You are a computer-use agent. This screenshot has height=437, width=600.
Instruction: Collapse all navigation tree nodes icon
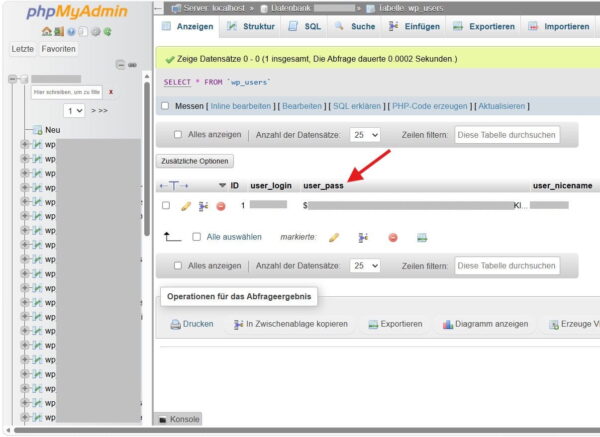pyautogui.click(x=120, y=65)
